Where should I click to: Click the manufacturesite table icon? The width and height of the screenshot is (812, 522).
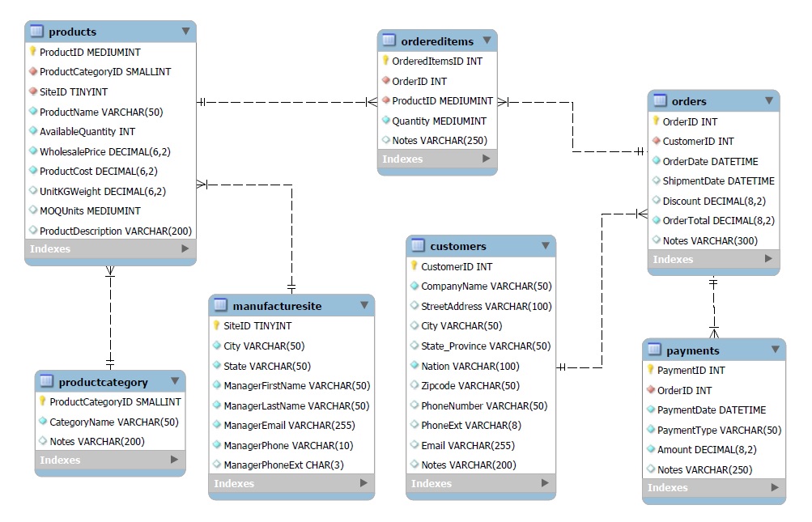pyautogui.click(x=220, y=306)
